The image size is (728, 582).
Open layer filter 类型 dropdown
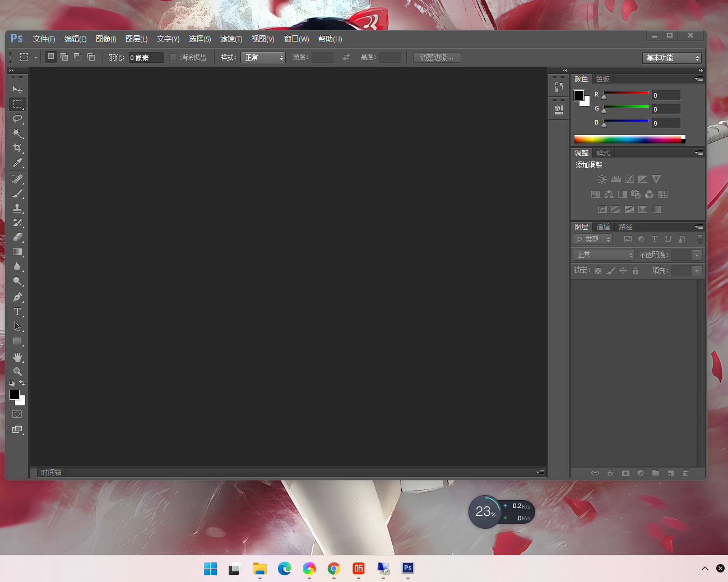click(x=592, y=239)
